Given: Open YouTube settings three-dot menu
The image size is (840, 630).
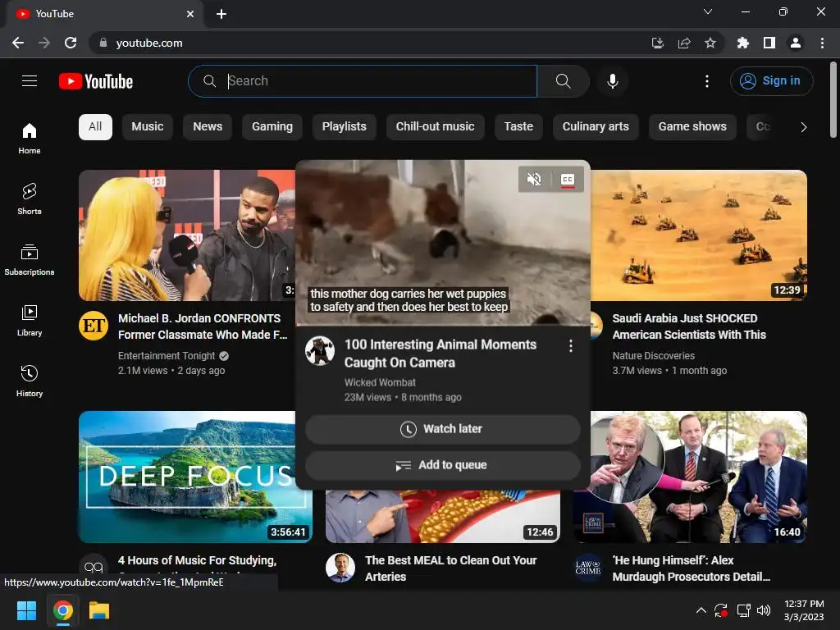Looking at the screenshot, I should [706, 81].
